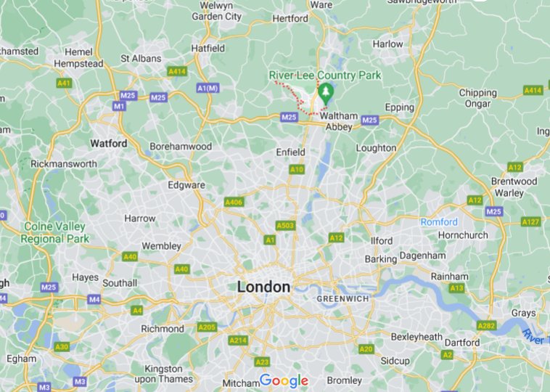
Task: Click the River Lee Country Park tree pin
Action: point(326,94)
